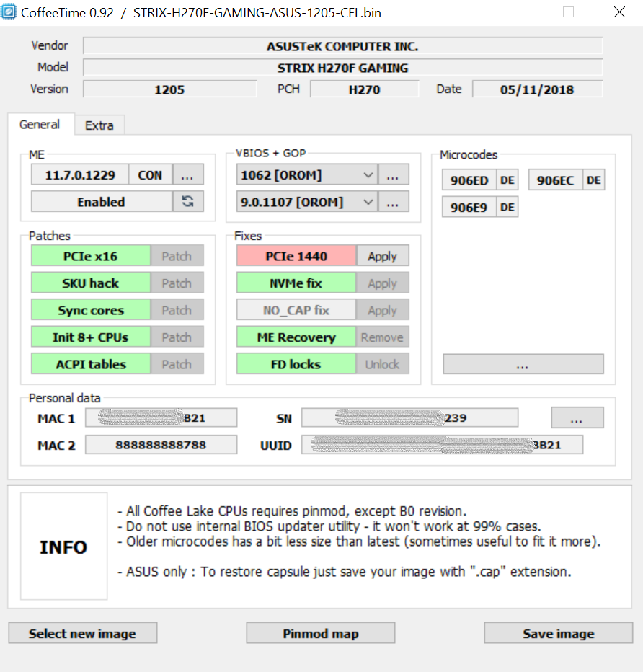Screen dimensions: 643x672
Task: Click Unlock beside FD locks
Action: click(x=382, y=364)
